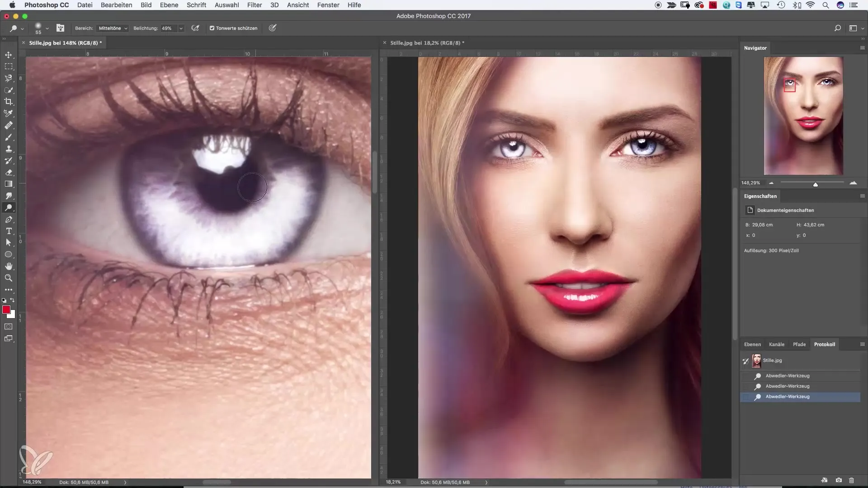Open the Eigenschaften panel menu
The width and height of the screenshot is (868, 488).
tap(862, 196)
